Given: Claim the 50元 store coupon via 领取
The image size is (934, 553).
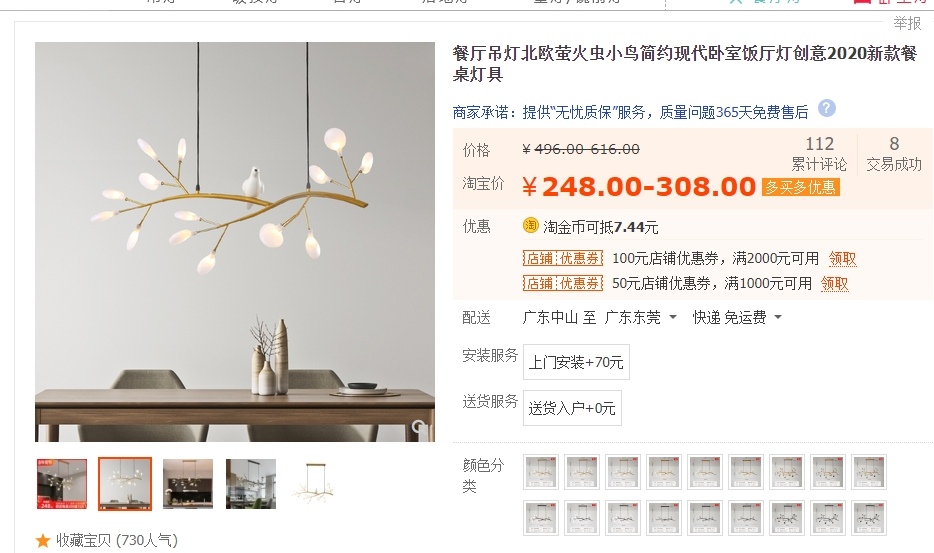Looking at the screenshot, I should tap(835, 283).
